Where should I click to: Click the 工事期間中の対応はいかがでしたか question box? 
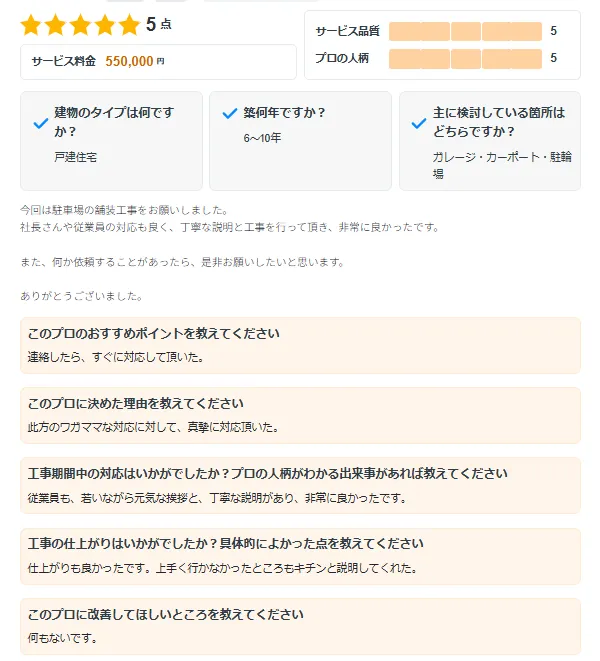300,485
